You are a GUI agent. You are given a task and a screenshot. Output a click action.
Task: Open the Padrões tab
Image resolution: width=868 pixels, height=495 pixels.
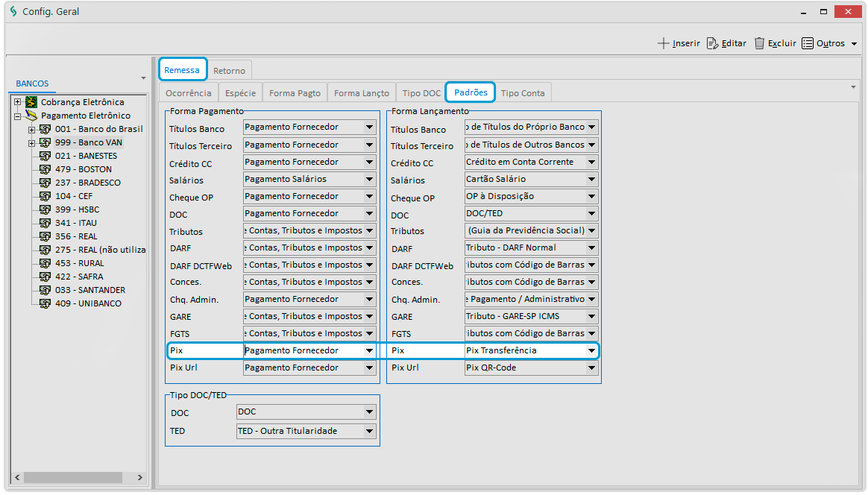471,92
